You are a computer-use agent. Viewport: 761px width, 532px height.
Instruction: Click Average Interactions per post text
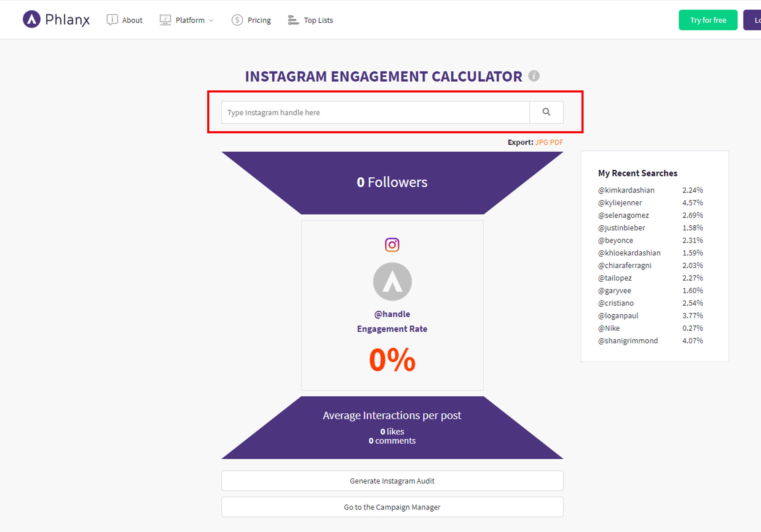click(x=392, y=416)
